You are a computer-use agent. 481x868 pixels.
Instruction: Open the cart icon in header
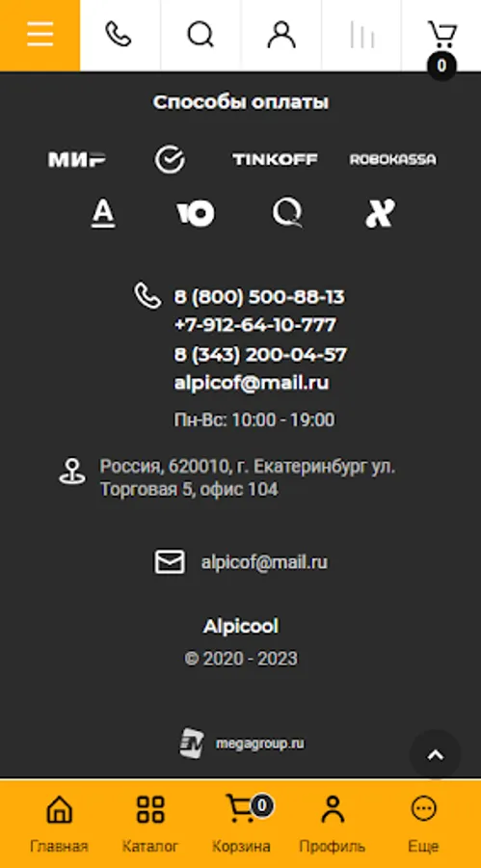click(441, 38)
